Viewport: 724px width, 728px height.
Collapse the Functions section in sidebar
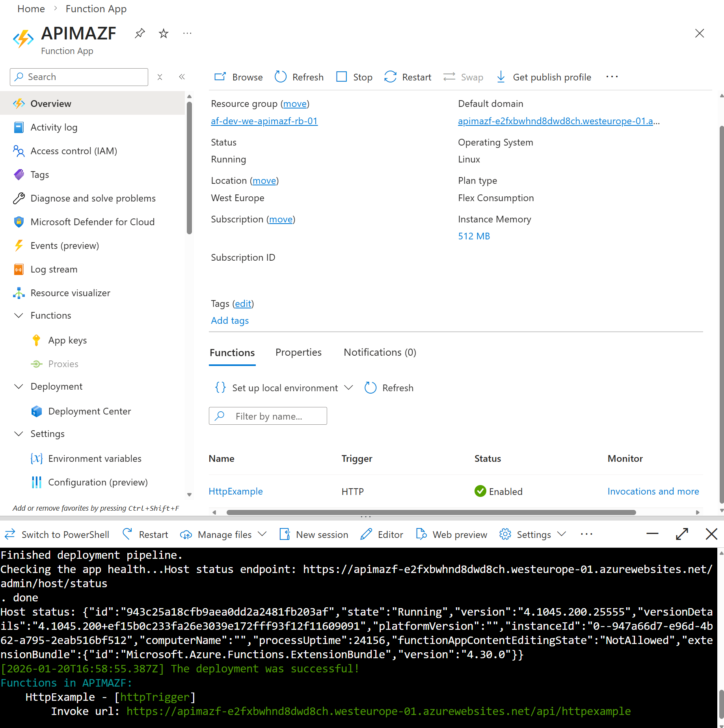(19, 315)
